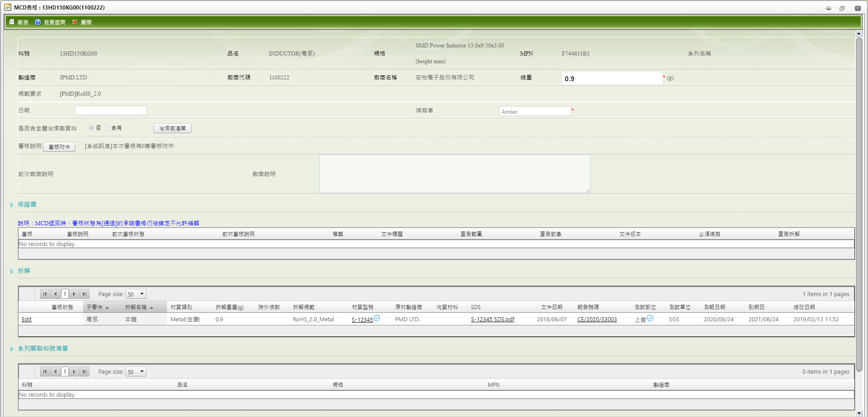Select the 含有 radio for 金屬冶煉廠資料
This screenshot has width=868, height=417.
pyautogui.click(x=107, y=128)
